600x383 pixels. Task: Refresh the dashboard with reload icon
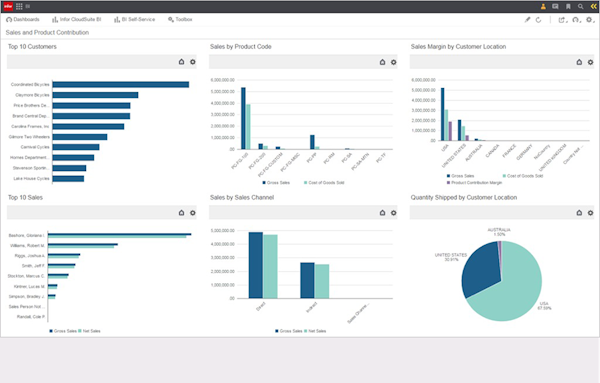[538, 20]
